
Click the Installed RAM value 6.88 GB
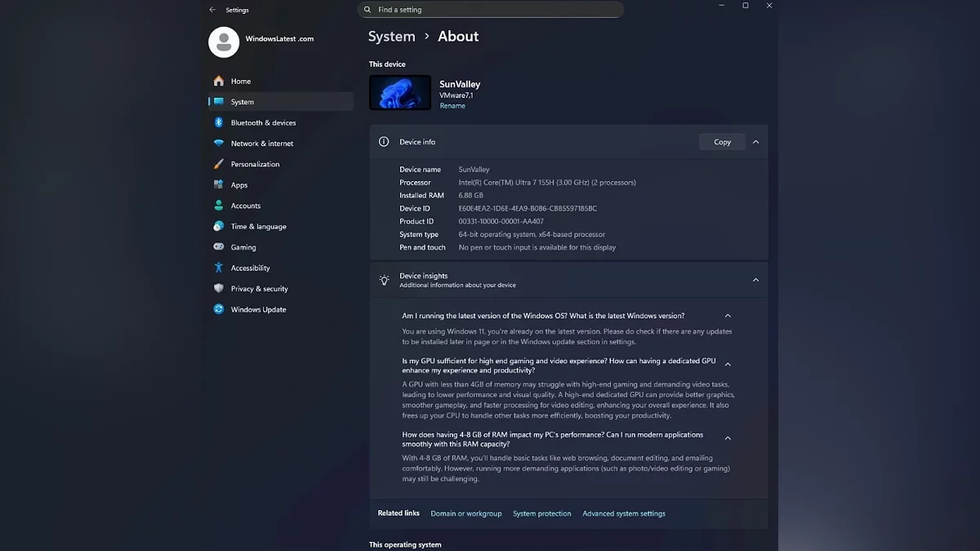click(x=470, y=195)
